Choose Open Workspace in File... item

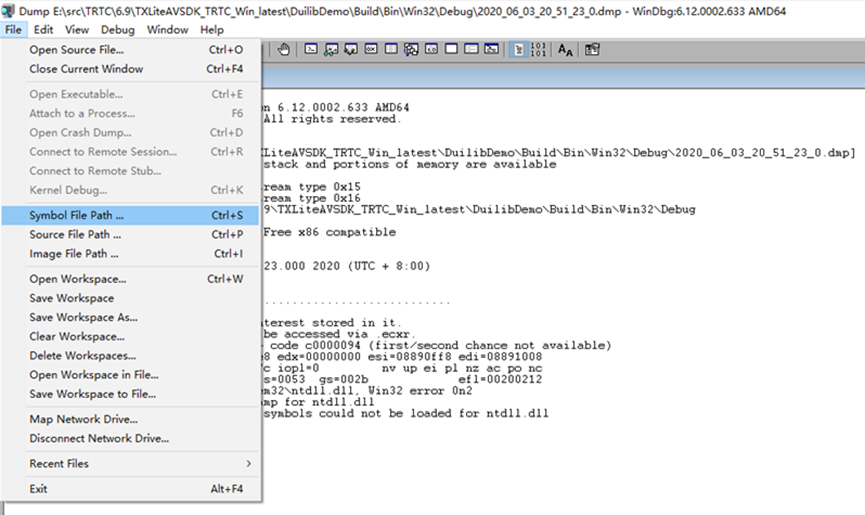click(x=131, y=375)
